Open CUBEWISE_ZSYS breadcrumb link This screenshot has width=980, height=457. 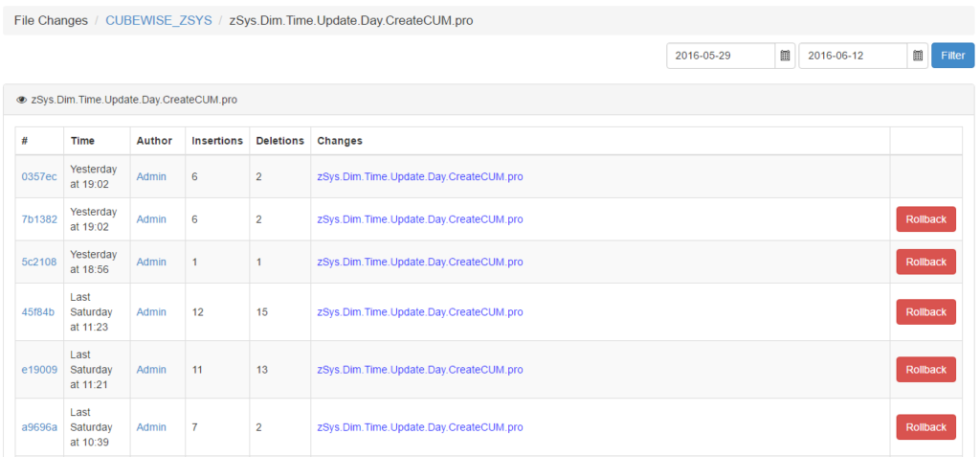pos(159,20)
